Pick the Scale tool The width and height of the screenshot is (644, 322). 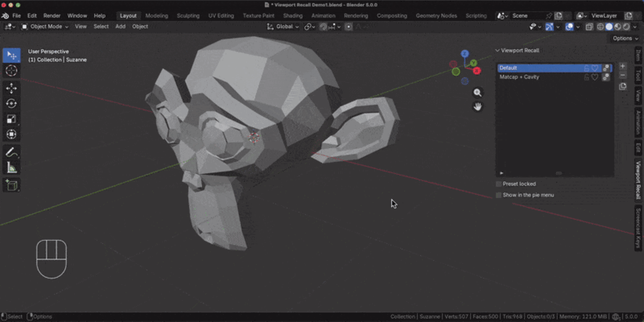click(11, 119)
